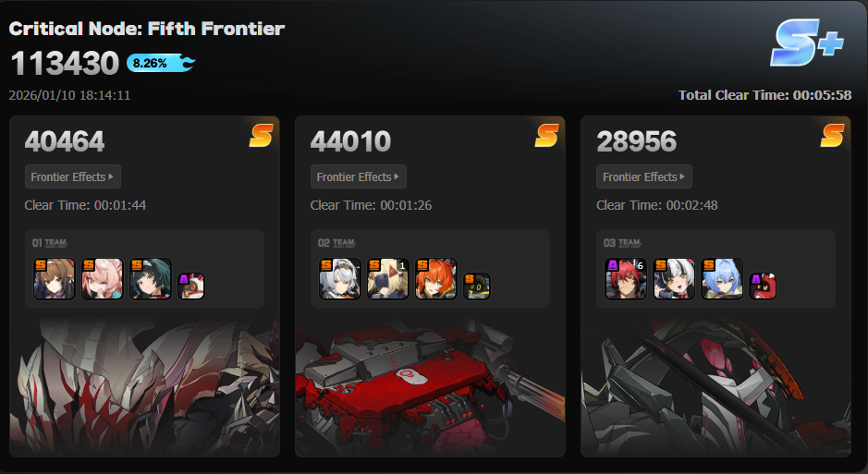The height and width of the screenshot is (474, 868).
Task: Expand Frontier Effects for 28956 score stage
Action: coord(643,177)
